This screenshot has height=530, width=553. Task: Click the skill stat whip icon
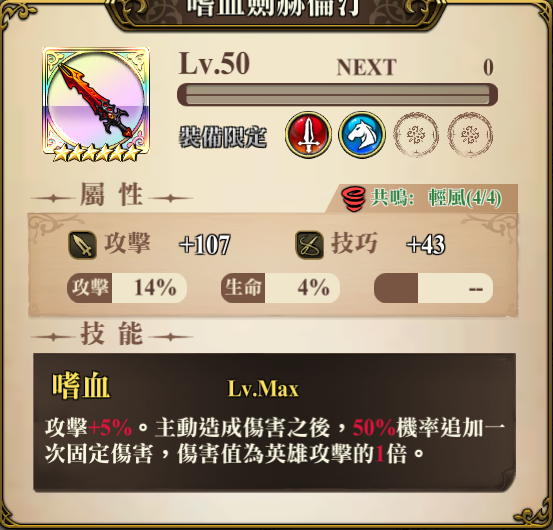(309, 245)
